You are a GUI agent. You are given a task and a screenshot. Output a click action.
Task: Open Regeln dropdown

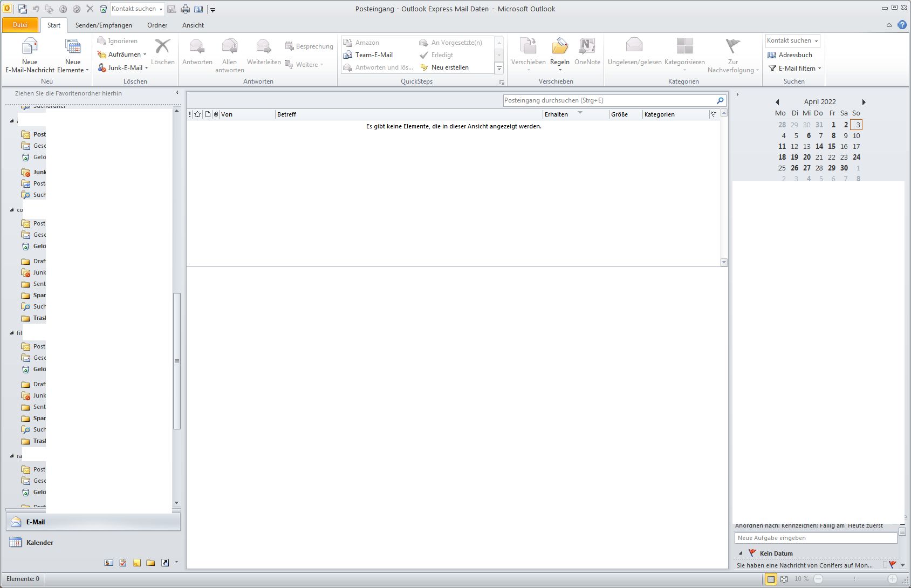560,55
